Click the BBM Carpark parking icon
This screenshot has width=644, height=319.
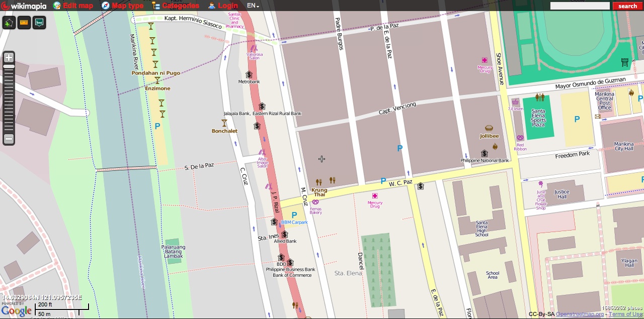[294, 215]
